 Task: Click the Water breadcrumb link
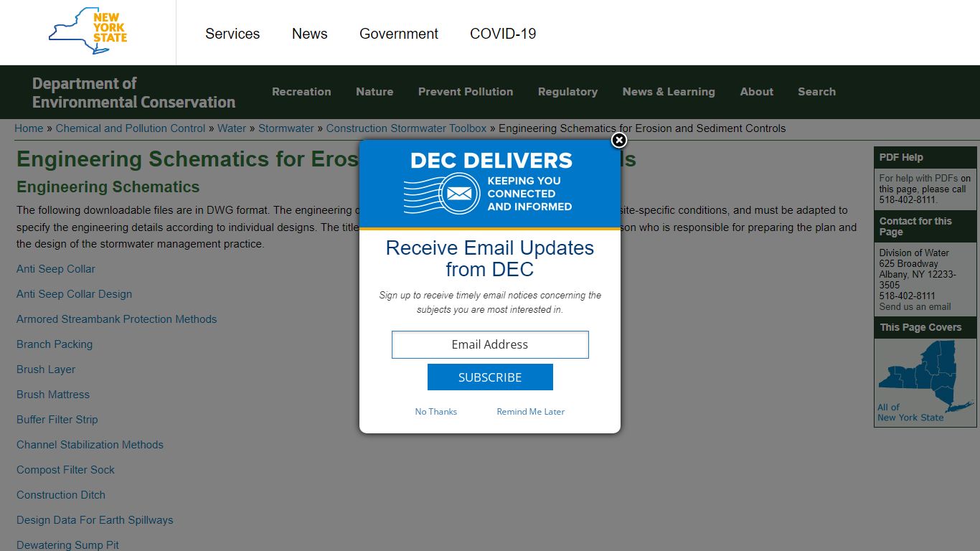(232, 128)
